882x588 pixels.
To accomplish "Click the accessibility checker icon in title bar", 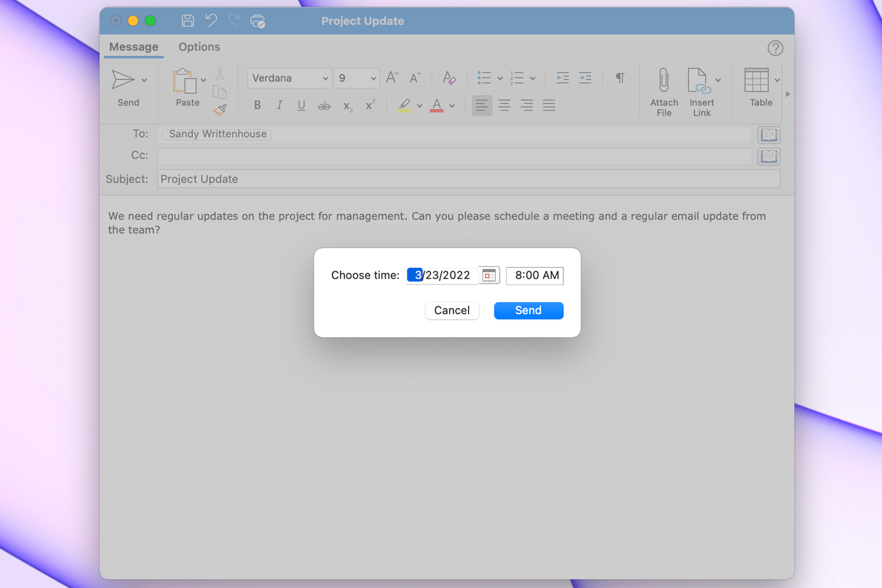I will coord(258,21).
